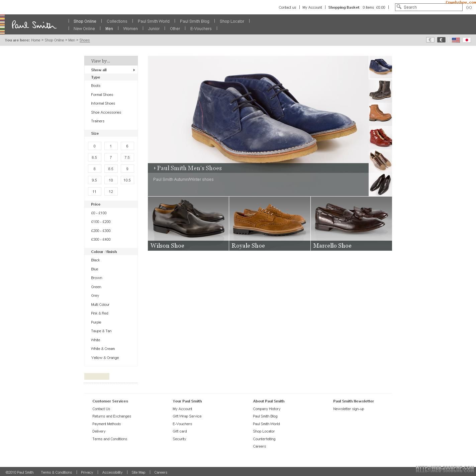Open Privacy in bottom bar
This screenshot has width=476, height=476.
pos(87,472)
